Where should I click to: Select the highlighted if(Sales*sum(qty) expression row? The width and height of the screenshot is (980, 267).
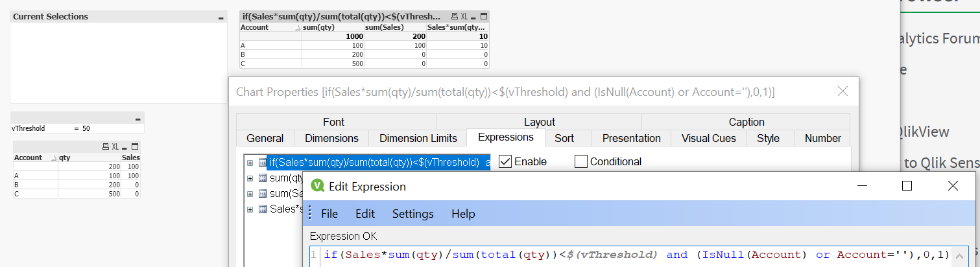pyautogui.click(x=379, y=162)
